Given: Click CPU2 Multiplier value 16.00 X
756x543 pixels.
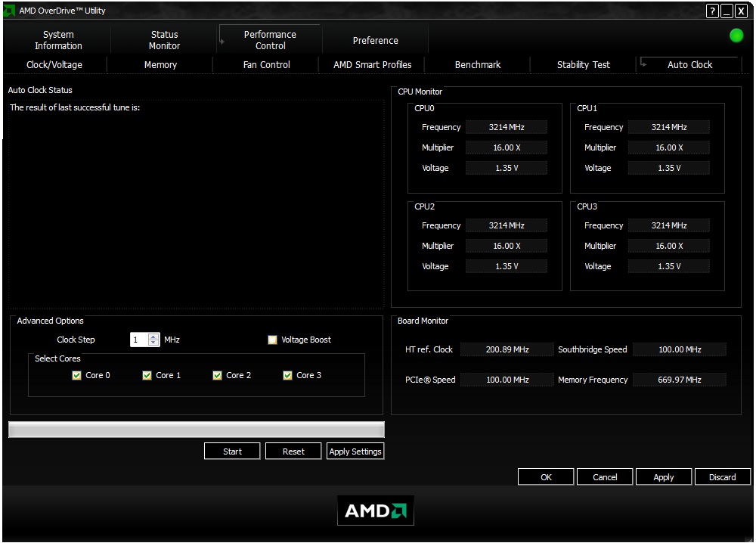Looking at the screenshot, I should [507, 246].
